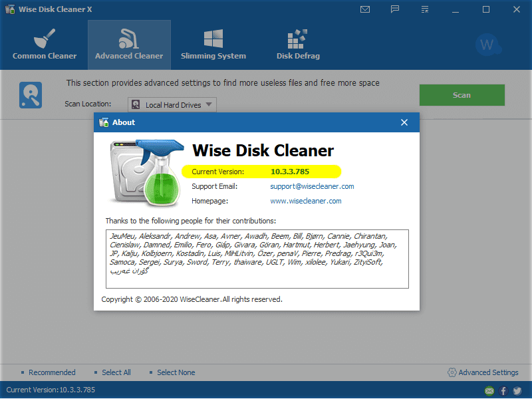532x399 pixels.
Task: Close the About dialog
Action: [404, 122]
